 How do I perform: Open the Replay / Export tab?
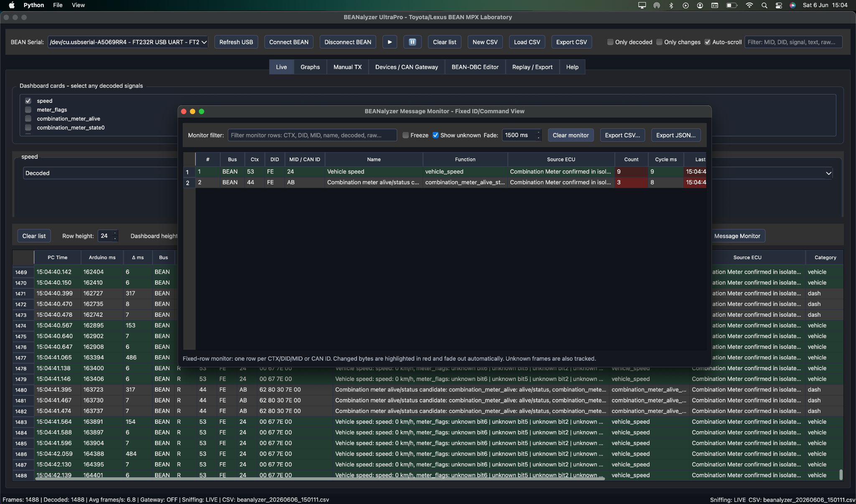(532, 67)
